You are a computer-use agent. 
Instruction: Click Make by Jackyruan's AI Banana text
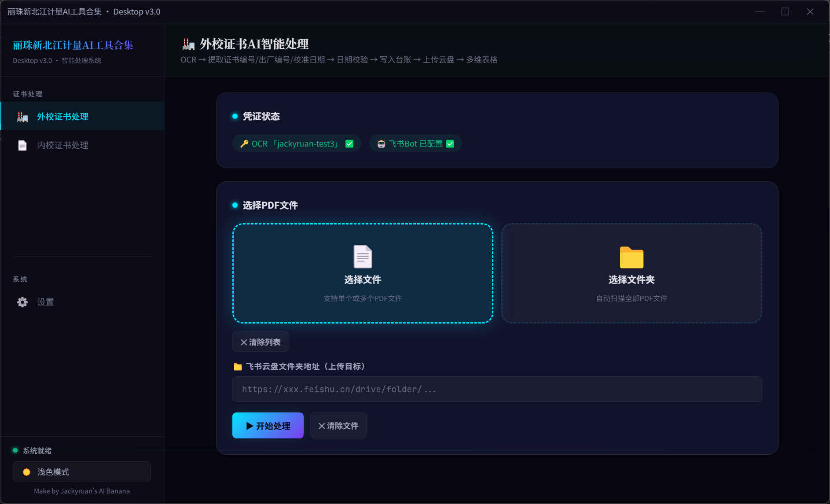click(82, 491)
